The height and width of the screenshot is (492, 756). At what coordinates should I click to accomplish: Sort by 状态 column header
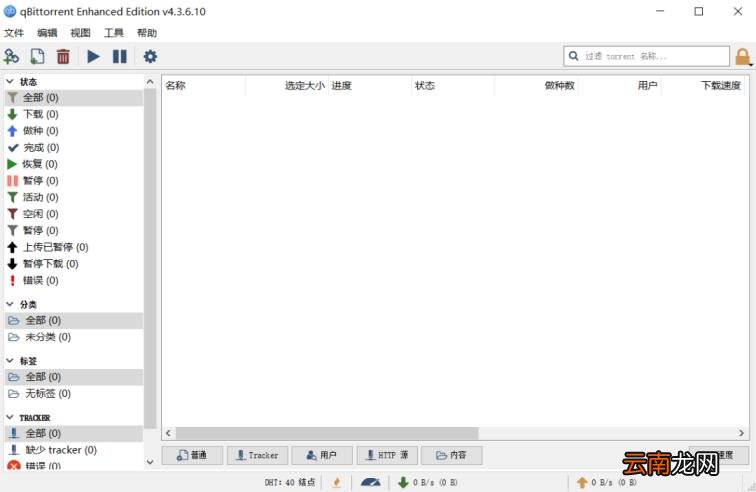[453, 86]
